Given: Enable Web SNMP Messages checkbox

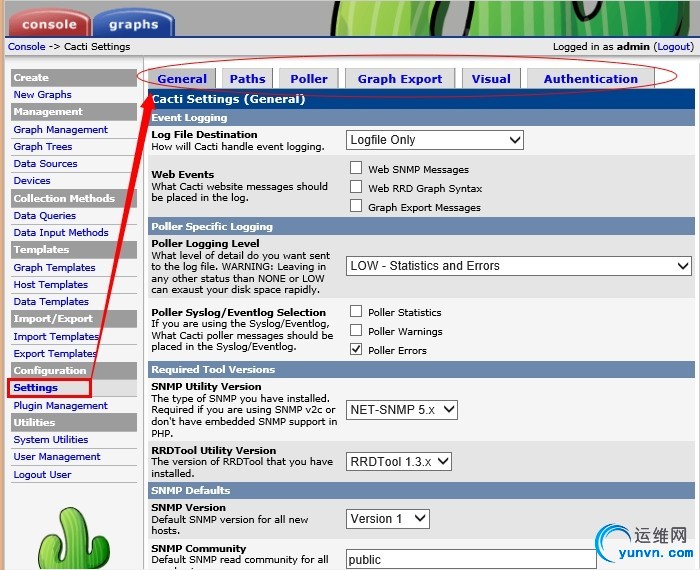Looking at the screenshot, I should pos(356,168).
